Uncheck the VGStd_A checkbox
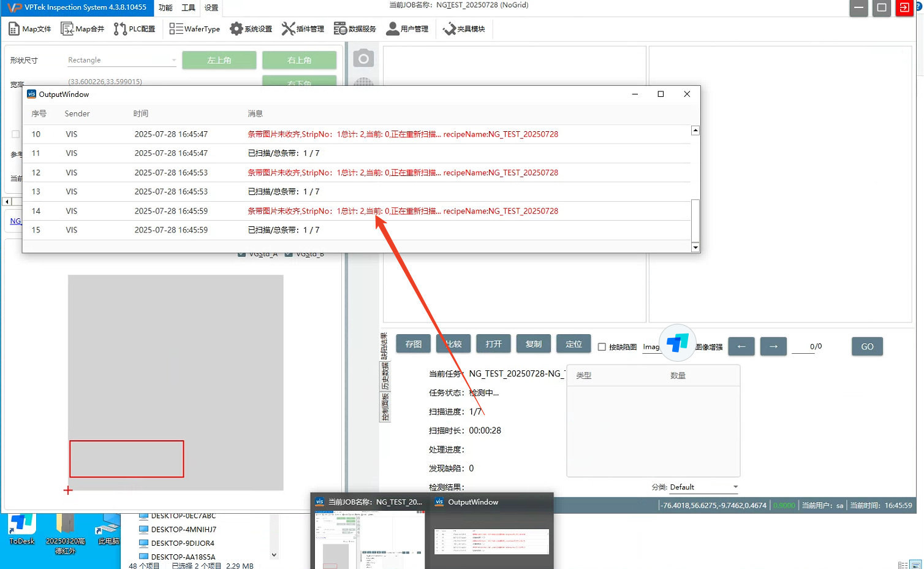Viewport: 924px width, 569px height. [x=241, y=254]
